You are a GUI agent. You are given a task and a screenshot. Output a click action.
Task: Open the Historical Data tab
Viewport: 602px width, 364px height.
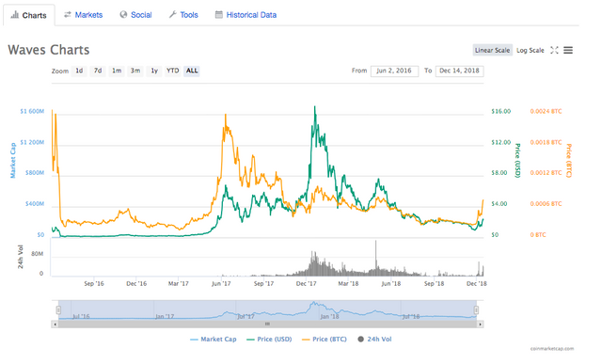(x=246, y=15)
